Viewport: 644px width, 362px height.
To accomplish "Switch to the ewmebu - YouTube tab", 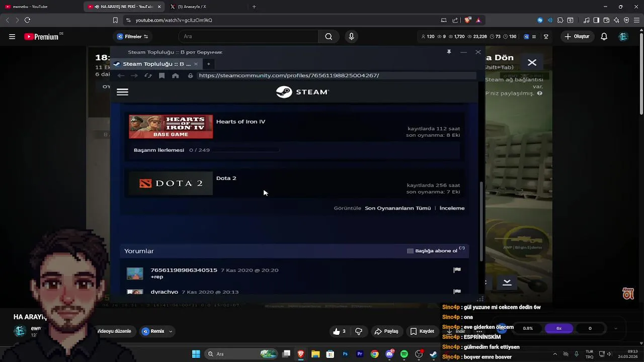I will click(x=40, y=7).
